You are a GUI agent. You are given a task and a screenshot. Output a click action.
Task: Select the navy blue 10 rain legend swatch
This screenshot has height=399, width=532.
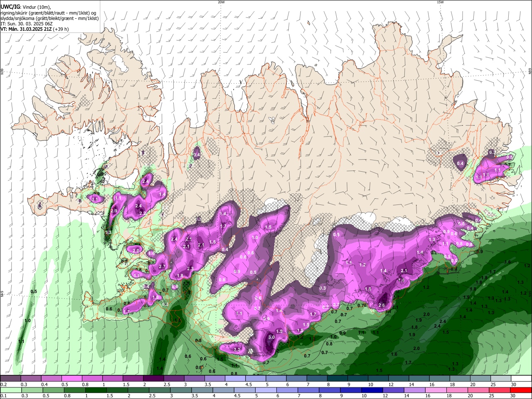click(x=372, y=390)
